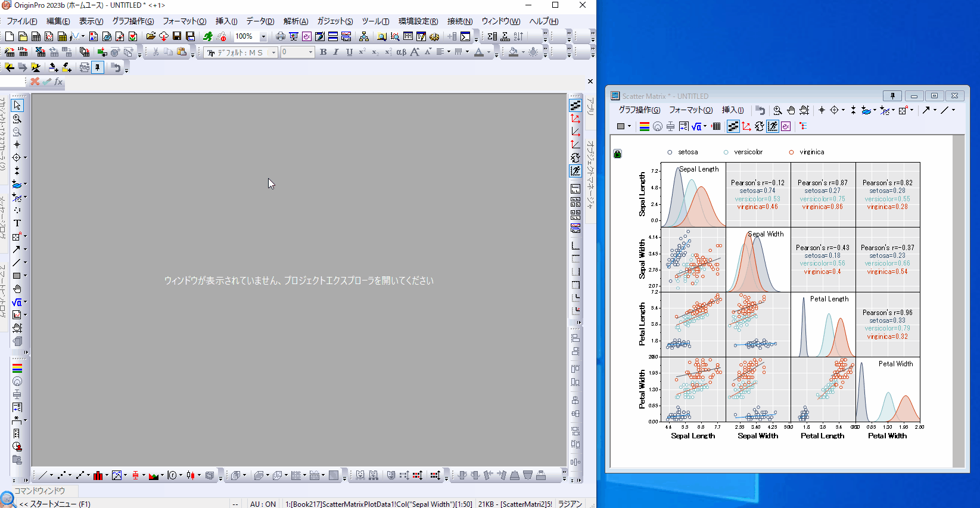Expand fill color bucket dropdown arrow
Viewport: 980px width, 508px height.
pos(523,52)
